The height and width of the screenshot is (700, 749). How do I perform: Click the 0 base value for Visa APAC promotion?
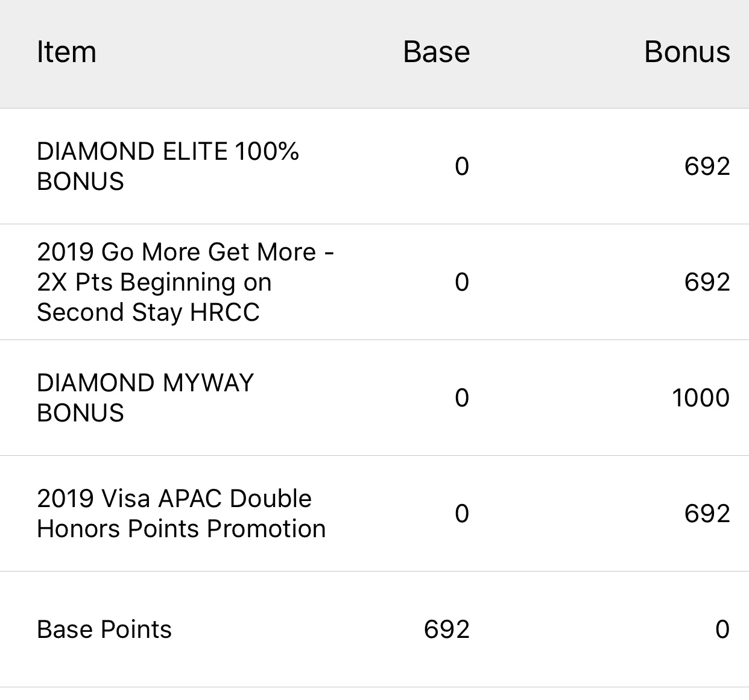(462, 514)
